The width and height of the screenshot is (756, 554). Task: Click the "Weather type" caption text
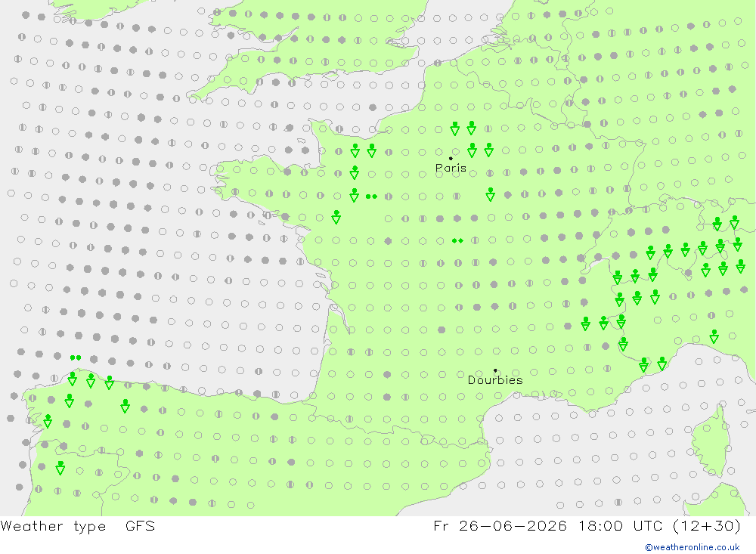coord(53,526)
